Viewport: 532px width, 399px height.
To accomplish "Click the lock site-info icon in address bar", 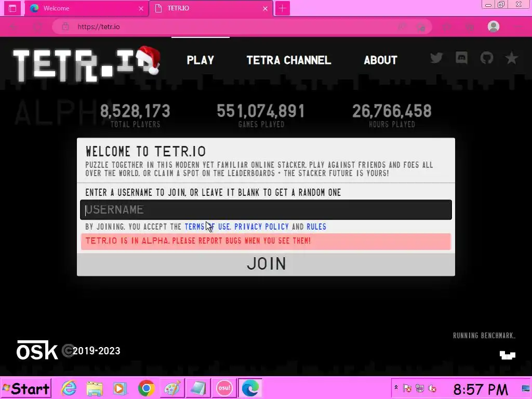I will (65, 26).
